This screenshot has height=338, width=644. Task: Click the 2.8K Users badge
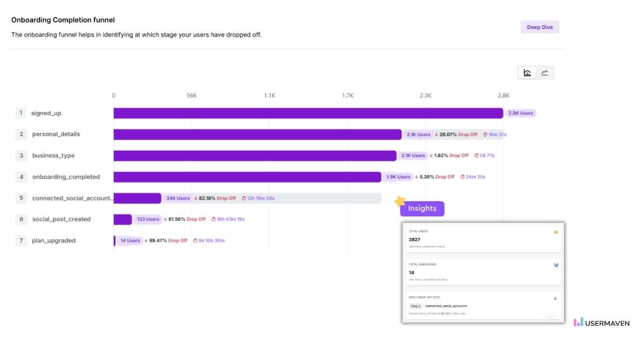click(x=521, y=113)
